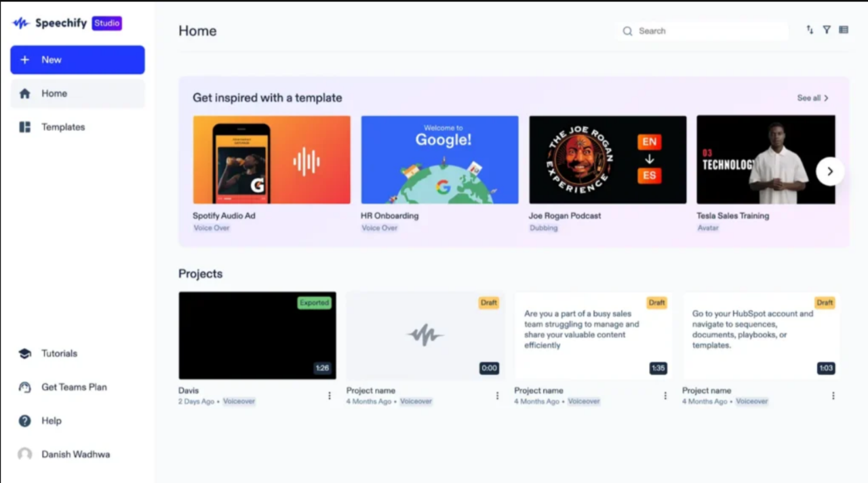Screen dimensions: 868x483
Task: Click the Help question mark icon
Action: (25, 421)
